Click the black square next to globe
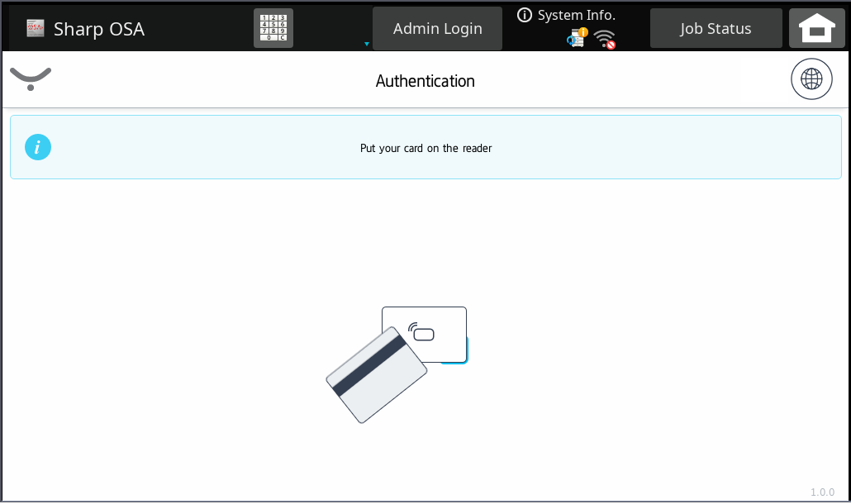This screenshot has height=504, width=851. pos(764,80)
